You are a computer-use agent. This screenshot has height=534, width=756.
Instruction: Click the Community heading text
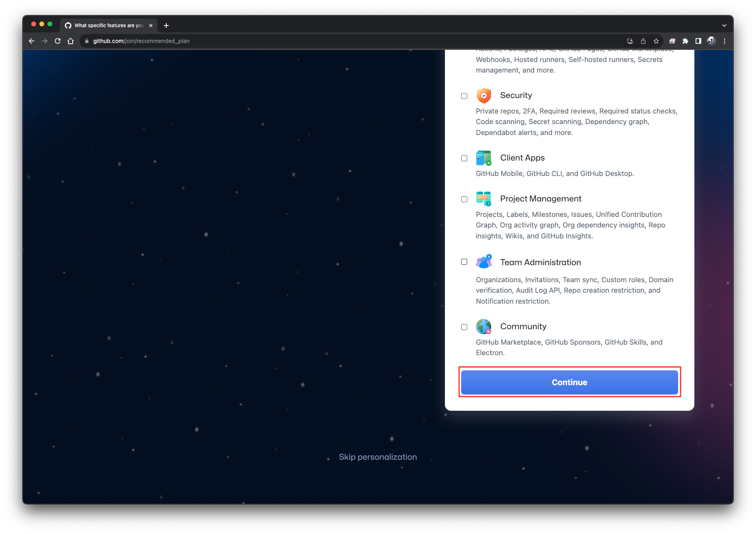pos(523,326)
